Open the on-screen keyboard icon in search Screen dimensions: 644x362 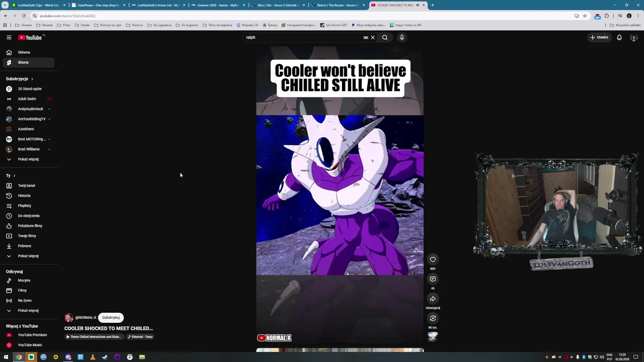click(366, 37)
